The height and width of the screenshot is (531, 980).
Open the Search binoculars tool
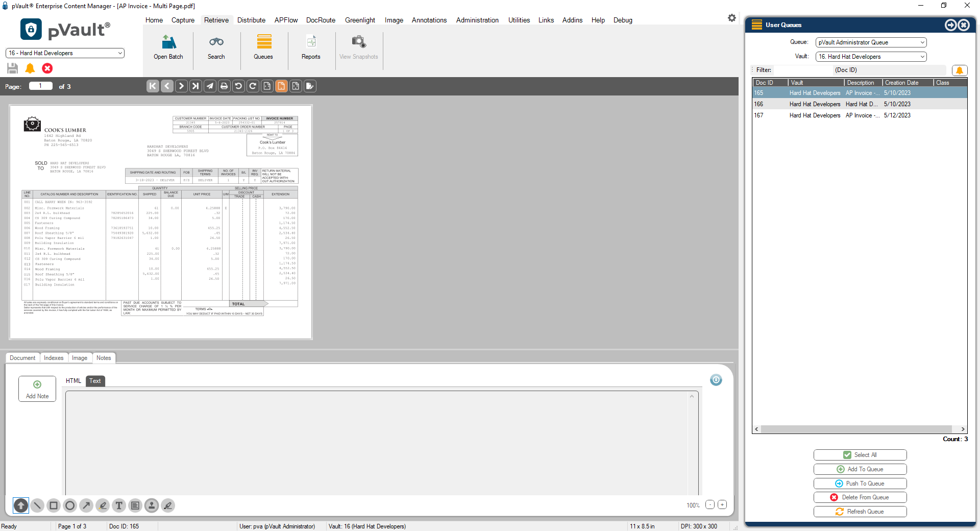point(216,47)
